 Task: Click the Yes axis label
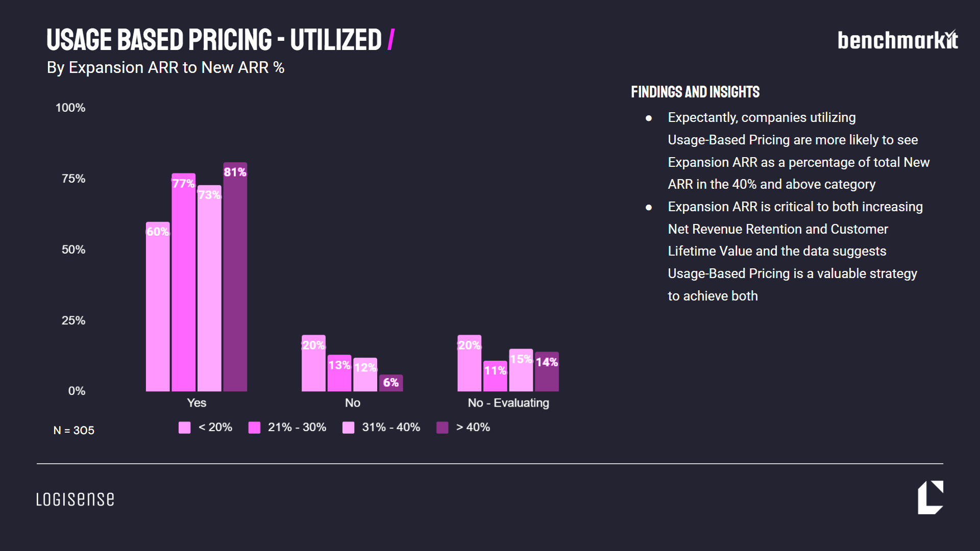click(x=197, y=403)
